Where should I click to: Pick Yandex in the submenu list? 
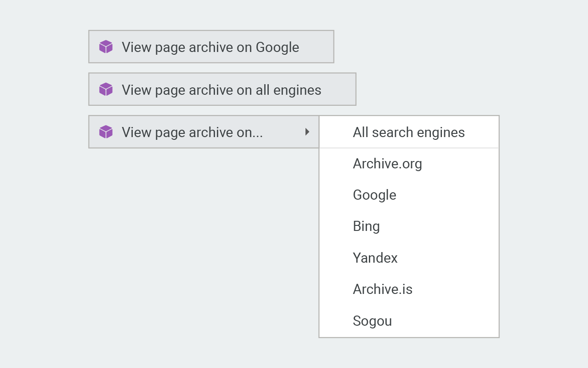409,258
